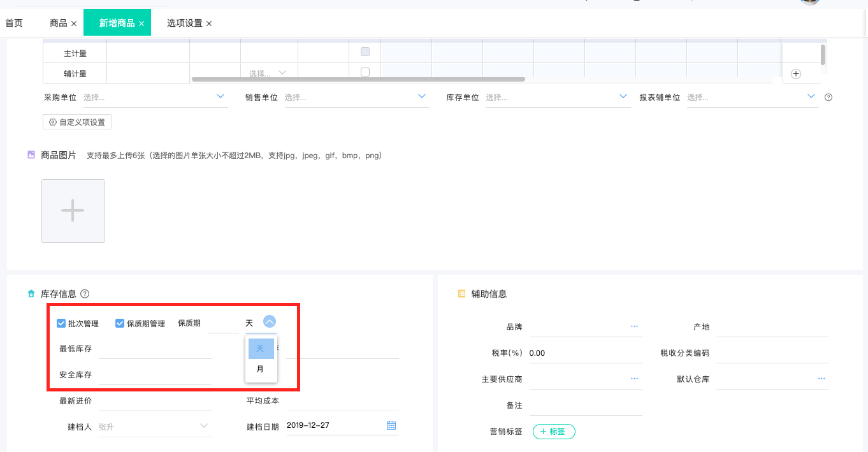Image resolution: width=868 pixels, height=452 pixels.
Task: Open 品牌 selector ellipsis
Action: [634, 326]
